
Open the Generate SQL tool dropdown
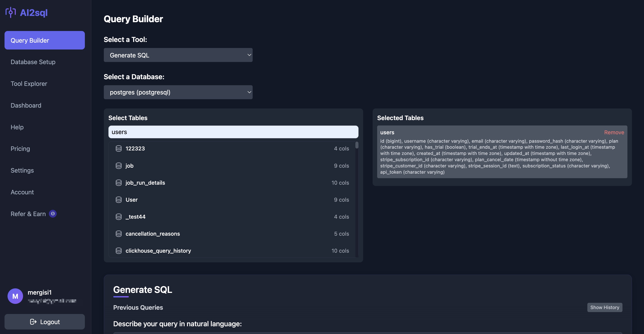tap(178, 55)
